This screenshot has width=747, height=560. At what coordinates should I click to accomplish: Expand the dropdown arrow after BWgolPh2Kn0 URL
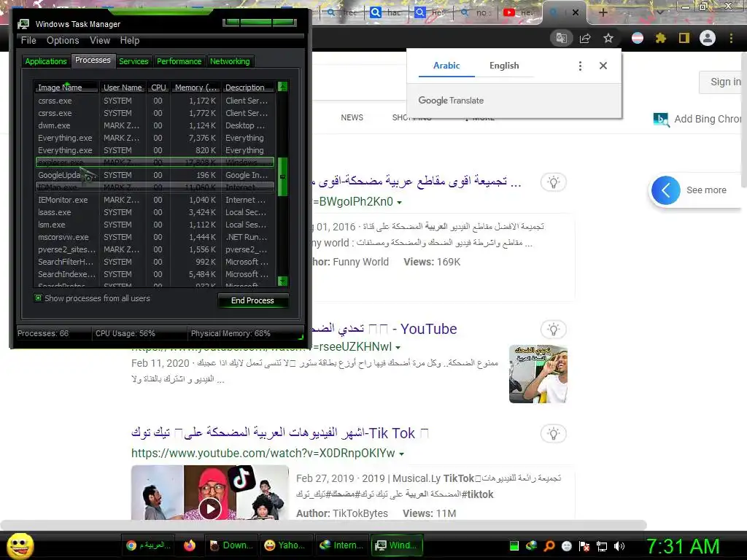399,203
